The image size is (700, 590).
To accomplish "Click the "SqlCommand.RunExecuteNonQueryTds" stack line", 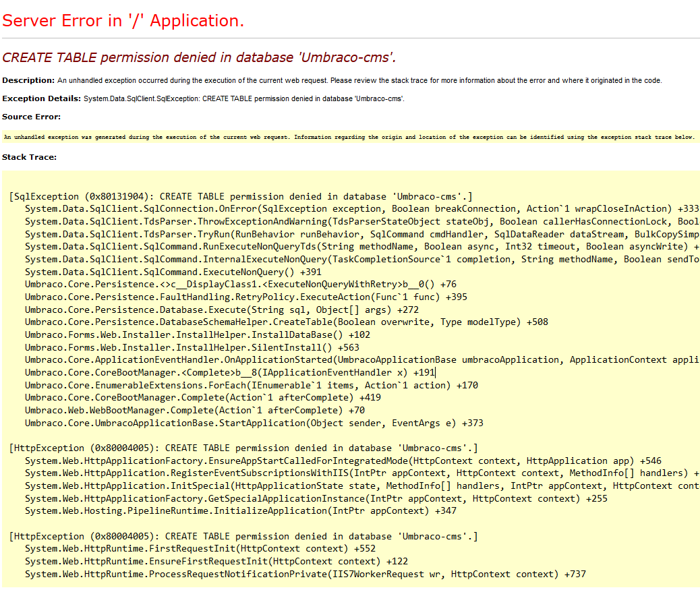I will [x=362, y=247].
